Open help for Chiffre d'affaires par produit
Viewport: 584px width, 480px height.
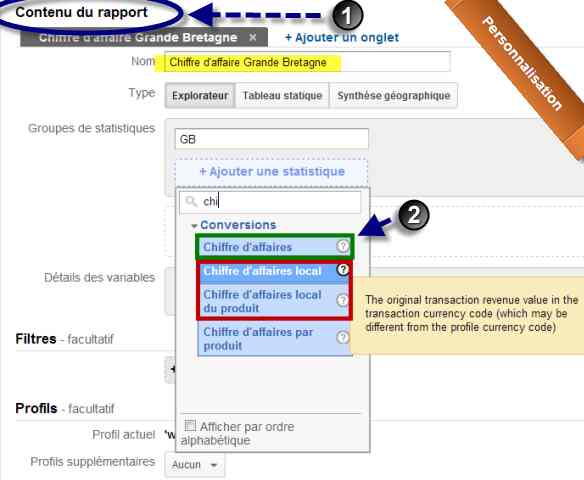click(x=342, y=337)
